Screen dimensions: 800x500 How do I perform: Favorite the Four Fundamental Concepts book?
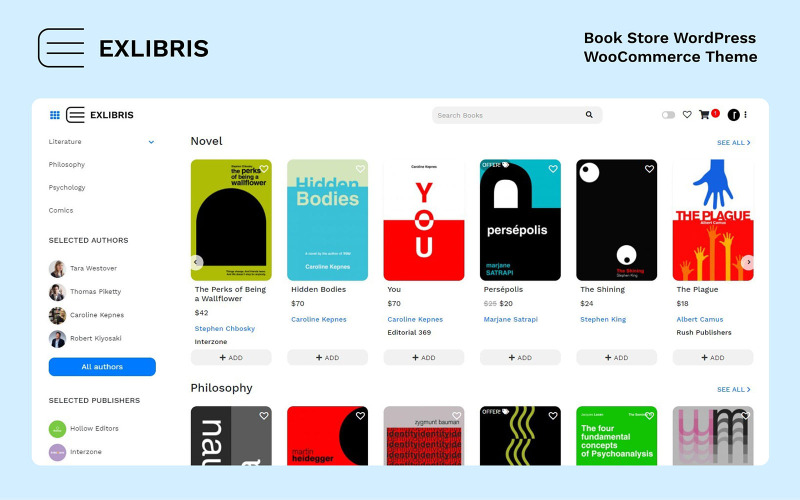pos(649,416)
